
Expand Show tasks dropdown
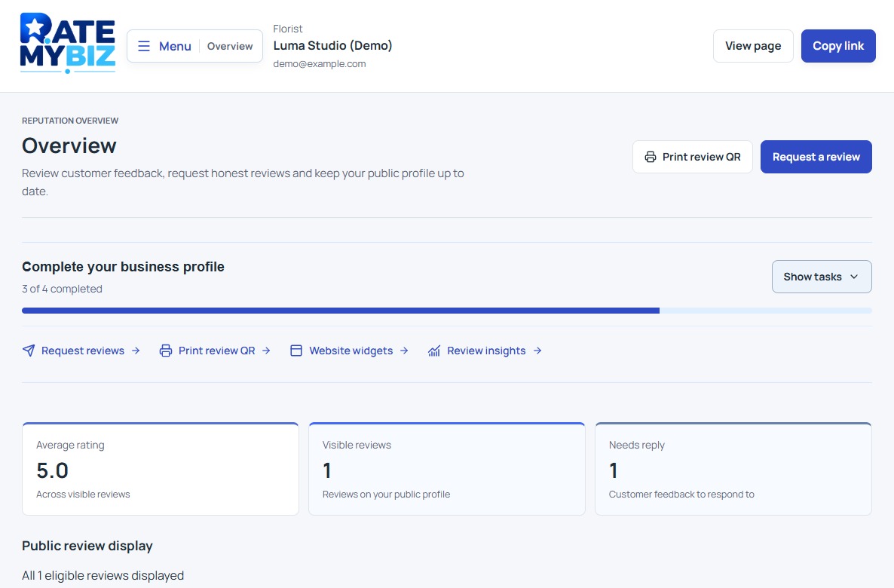click(822, 277)
